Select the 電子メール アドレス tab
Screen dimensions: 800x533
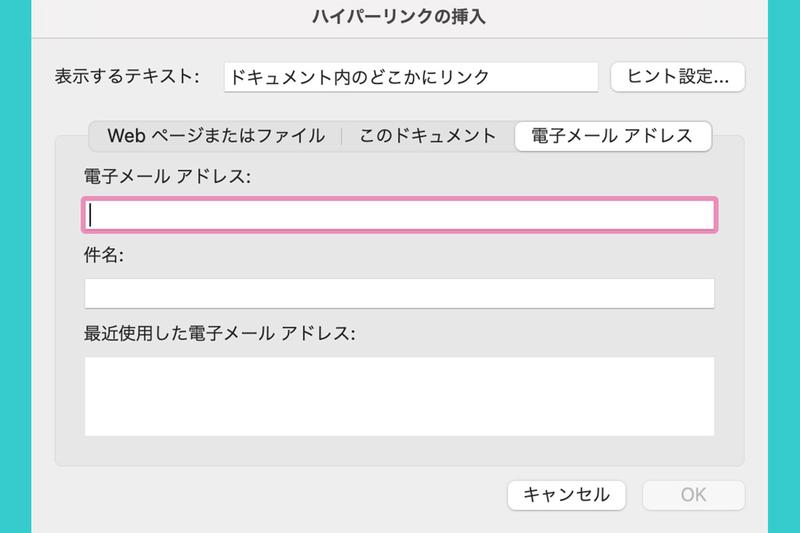[612, 136]
